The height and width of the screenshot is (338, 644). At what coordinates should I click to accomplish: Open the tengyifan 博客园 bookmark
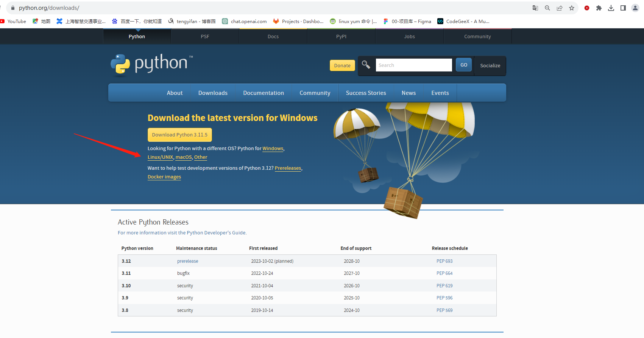[192, 22]
